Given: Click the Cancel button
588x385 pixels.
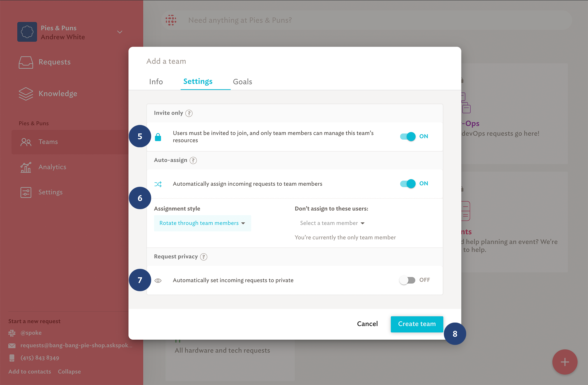Looking at the screenshot, I should [x=367, y=324].
